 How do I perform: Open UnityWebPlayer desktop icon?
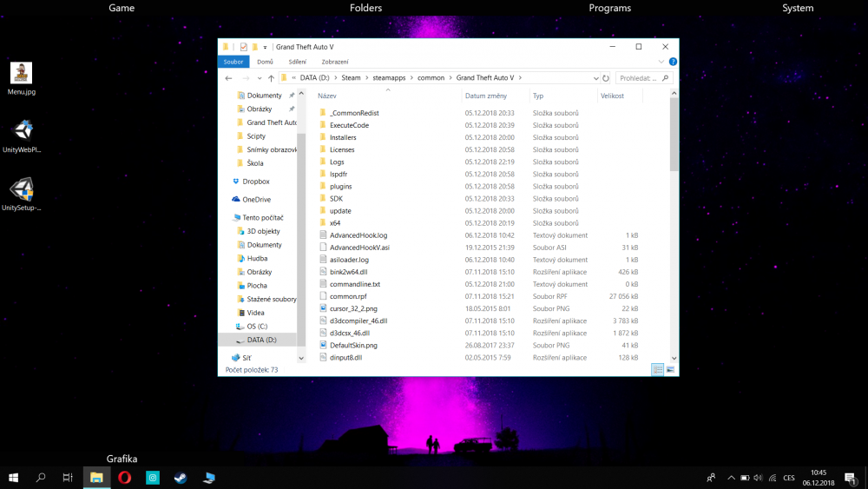pyautogui.click(x=22, y=136)
